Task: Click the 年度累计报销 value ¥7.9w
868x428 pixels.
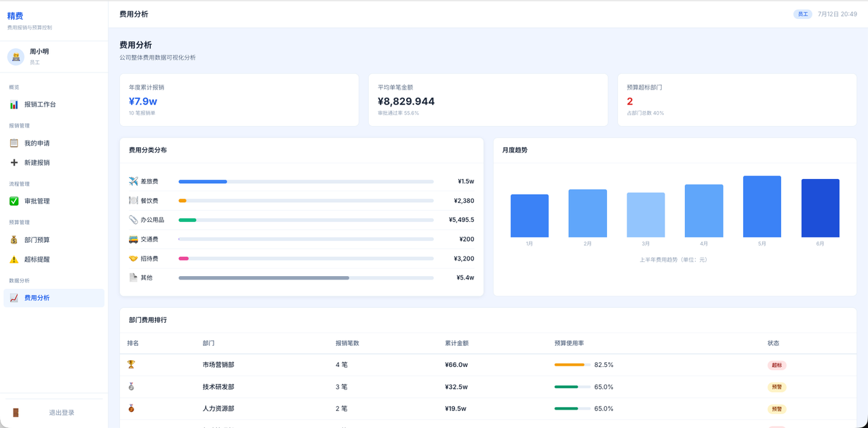Action: (x=142, y=101)
